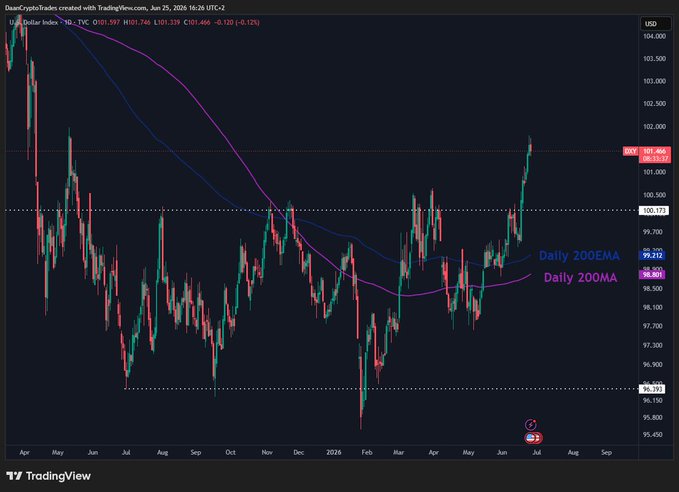679x492 pixels.
Task: Click the 104.000 price axis label
Action: pos(654,36)
